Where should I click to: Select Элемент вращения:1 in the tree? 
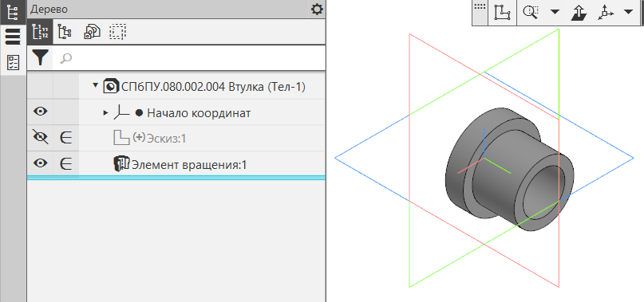click(x=189, y=165)
